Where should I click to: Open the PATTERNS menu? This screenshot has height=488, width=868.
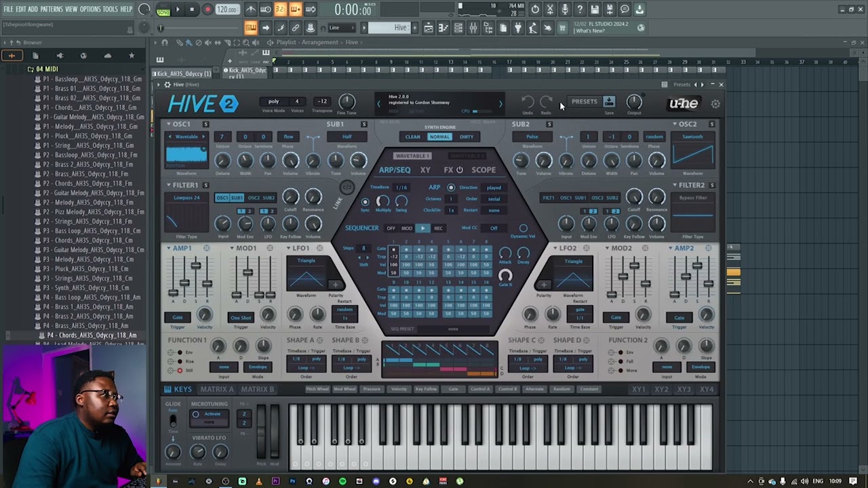[52, 9]
